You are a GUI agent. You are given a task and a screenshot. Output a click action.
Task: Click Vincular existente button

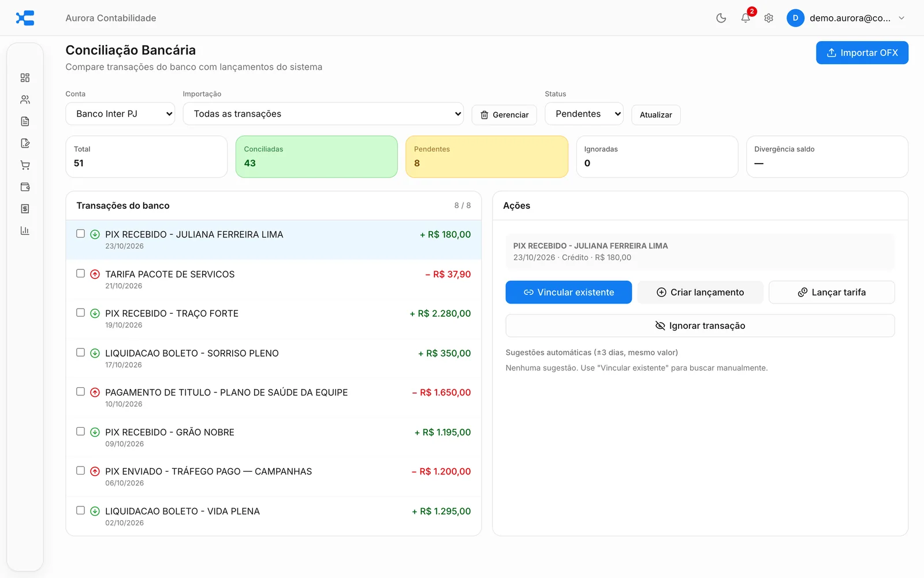pos(569,292)
